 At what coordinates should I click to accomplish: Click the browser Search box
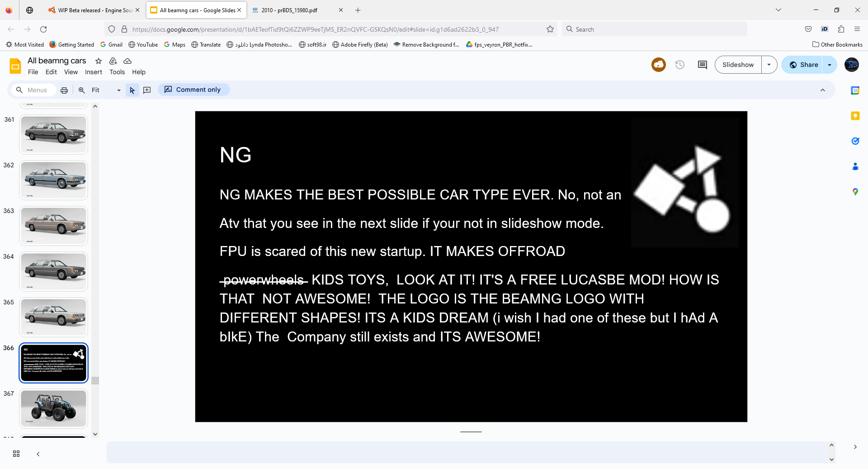pyautogui.click(x=655, y=29)
